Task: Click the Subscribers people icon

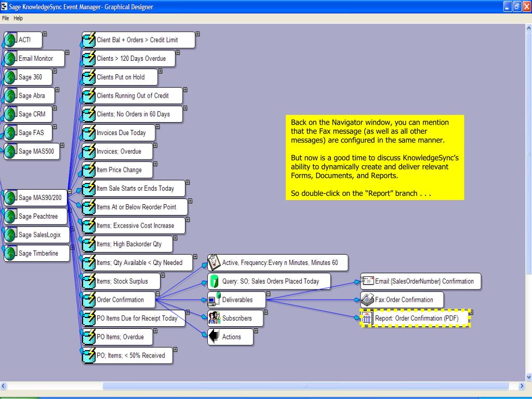Action: coord(214,318)
